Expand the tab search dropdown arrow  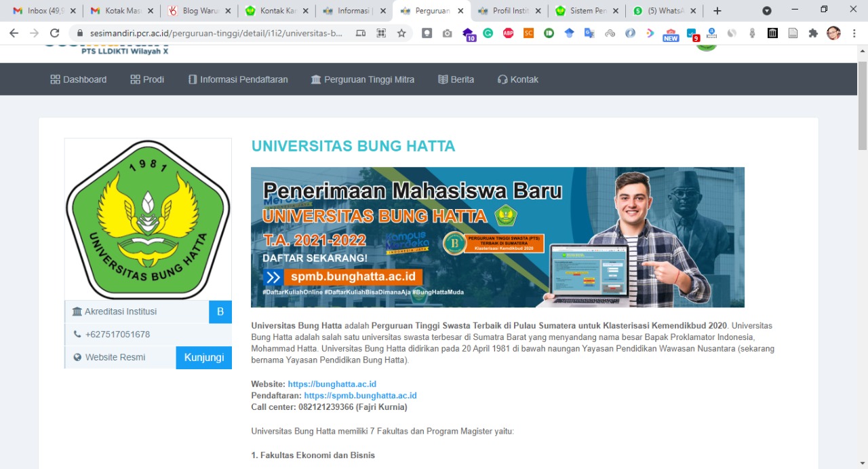coord(767,11)
